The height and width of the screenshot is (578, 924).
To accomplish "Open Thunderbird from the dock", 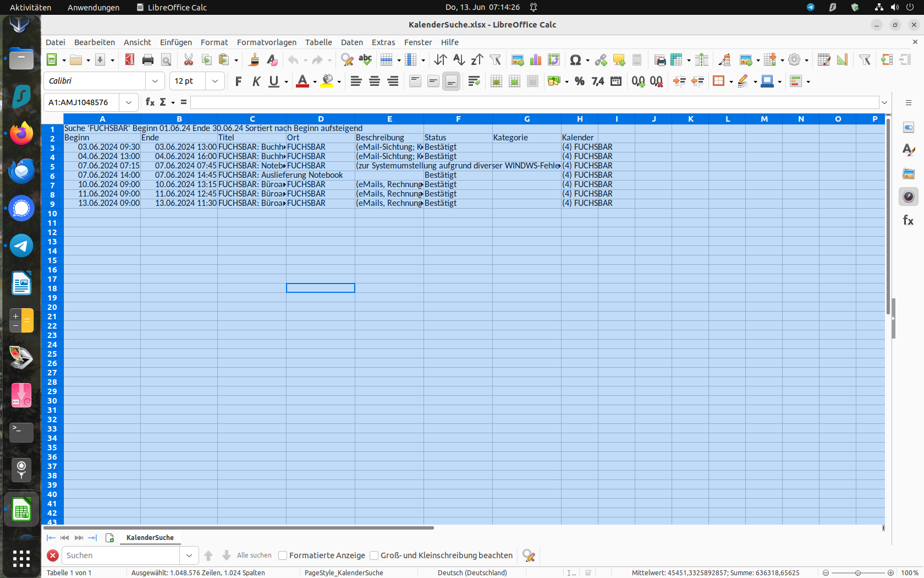I will click(21, 171).
